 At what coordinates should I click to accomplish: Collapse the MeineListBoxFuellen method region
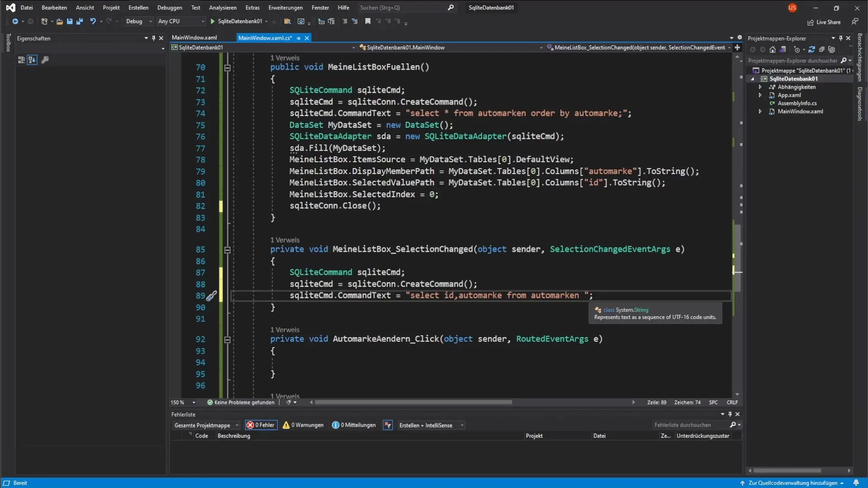pyautogui.click(x=227, y=68)
